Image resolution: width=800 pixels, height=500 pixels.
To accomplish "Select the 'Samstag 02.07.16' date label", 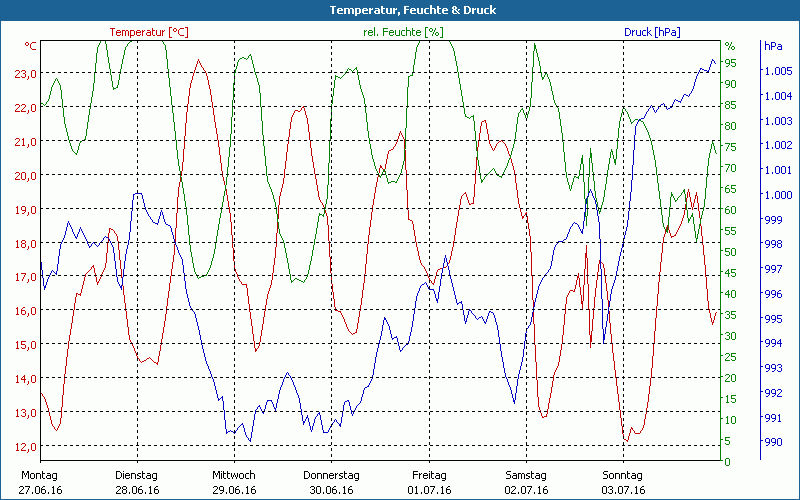I will click(x=525, y=483).
